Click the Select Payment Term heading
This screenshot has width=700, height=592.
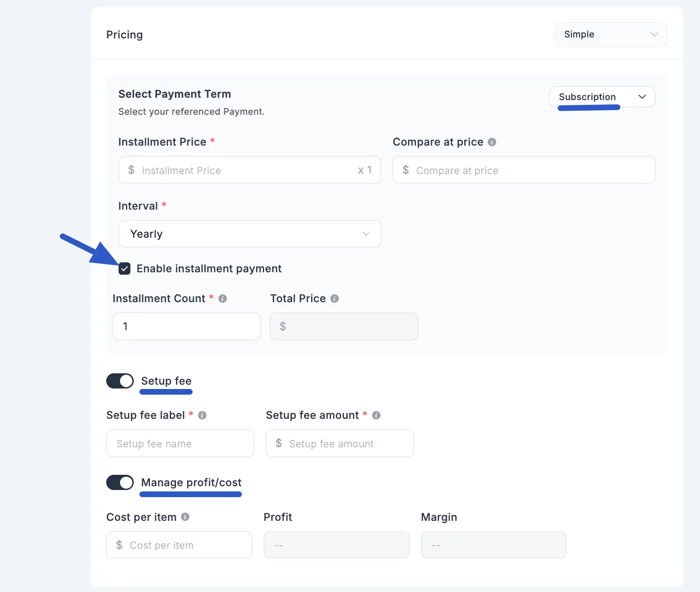175,93
